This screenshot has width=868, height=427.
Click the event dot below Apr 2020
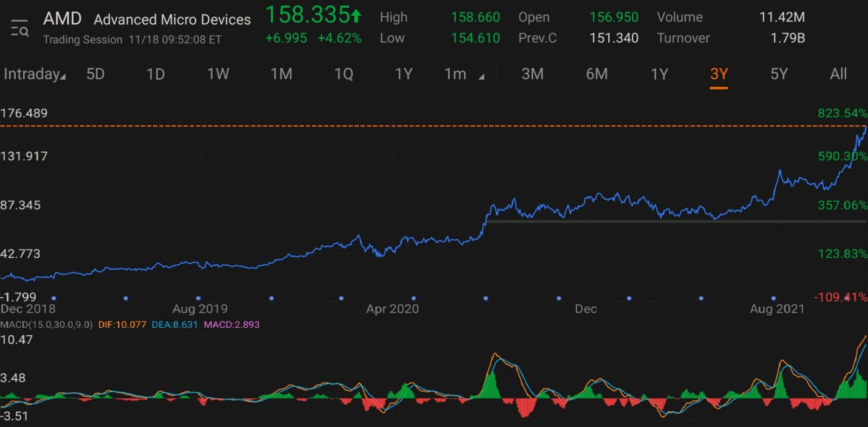pos(414,298)
